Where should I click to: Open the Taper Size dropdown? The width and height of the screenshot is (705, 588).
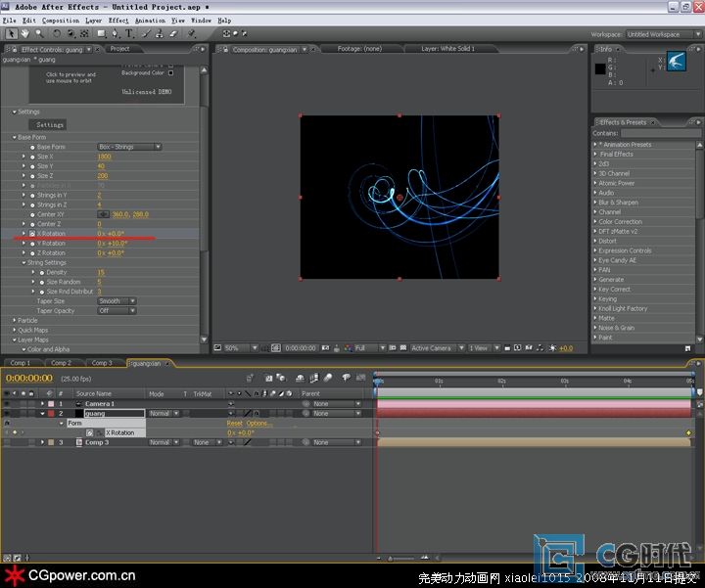pos(117,301)
